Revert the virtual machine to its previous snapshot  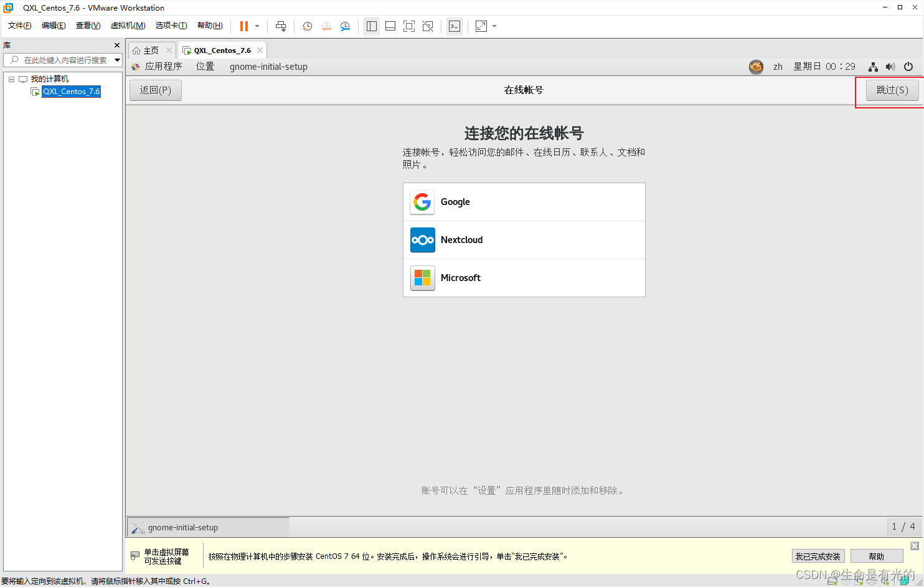tap(326, 26)
